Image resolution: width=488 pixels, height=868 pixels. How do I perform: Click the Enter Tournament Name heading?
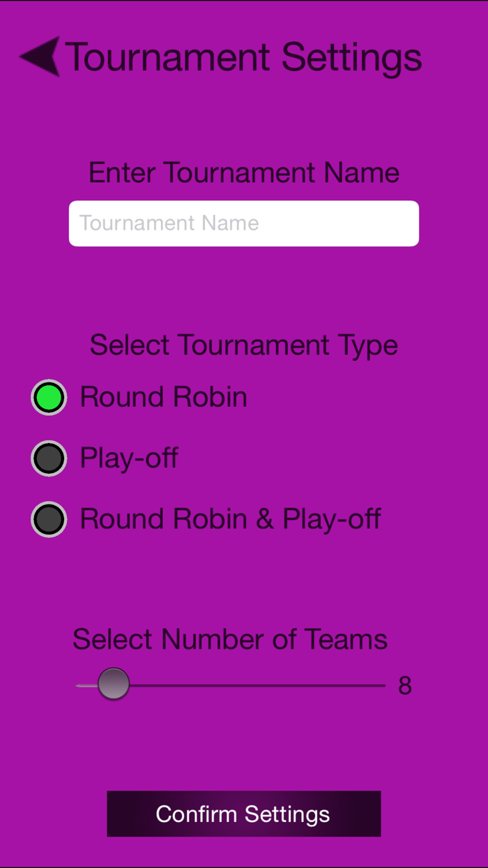[x=244, y=172]
